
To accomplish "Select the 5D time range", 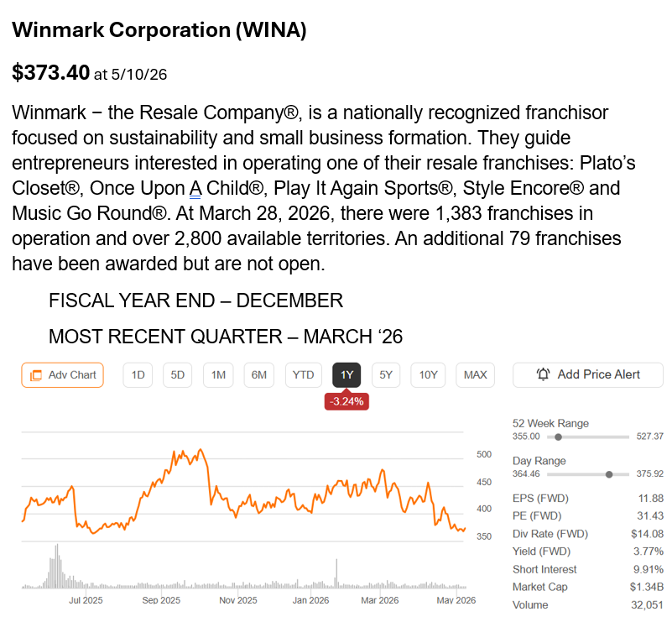I will tap(177, 375).
